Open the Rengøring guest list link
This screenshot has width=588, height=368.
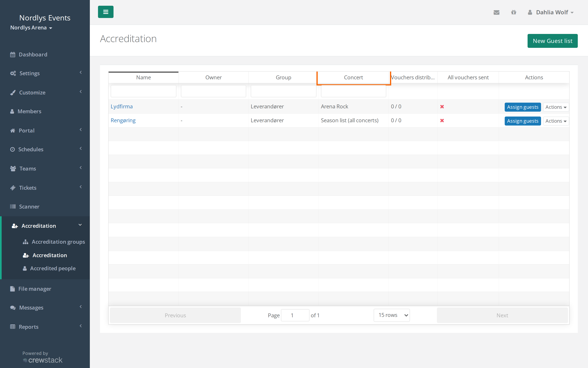123,120
